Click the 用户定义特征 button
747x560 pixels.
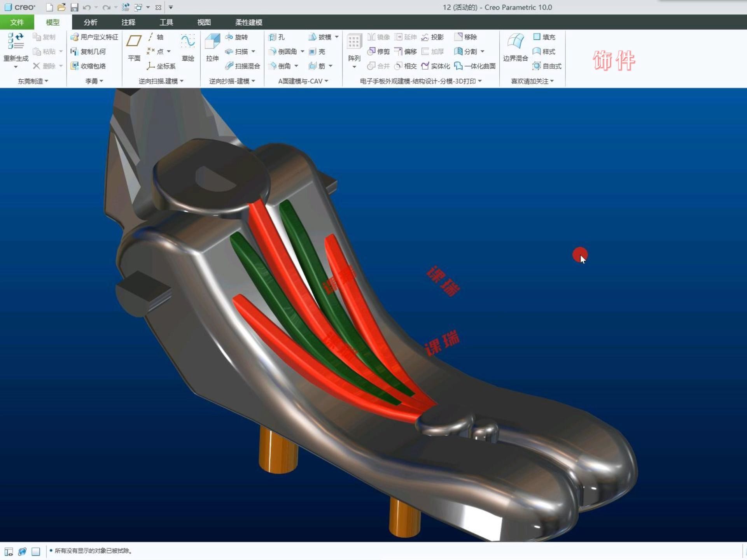pos(94,37)
